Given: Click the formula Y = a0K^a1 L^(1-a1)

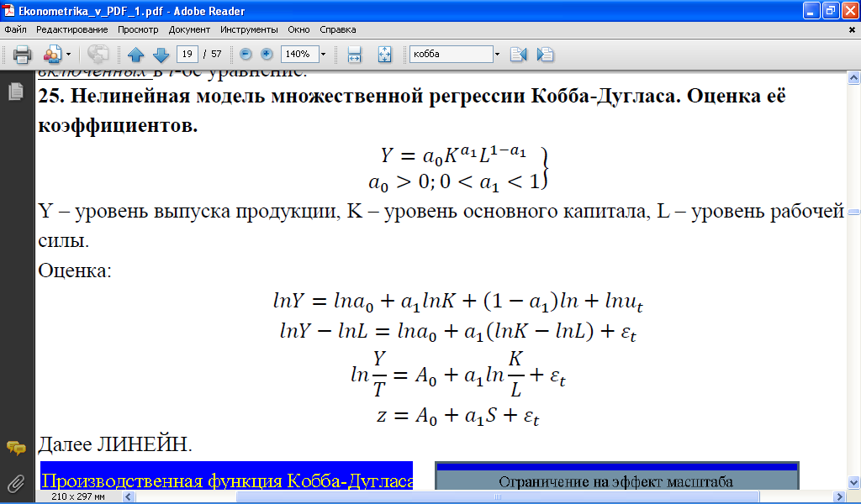Looking at the screenshot, I should pyautogui.click(x=453, y=154).
